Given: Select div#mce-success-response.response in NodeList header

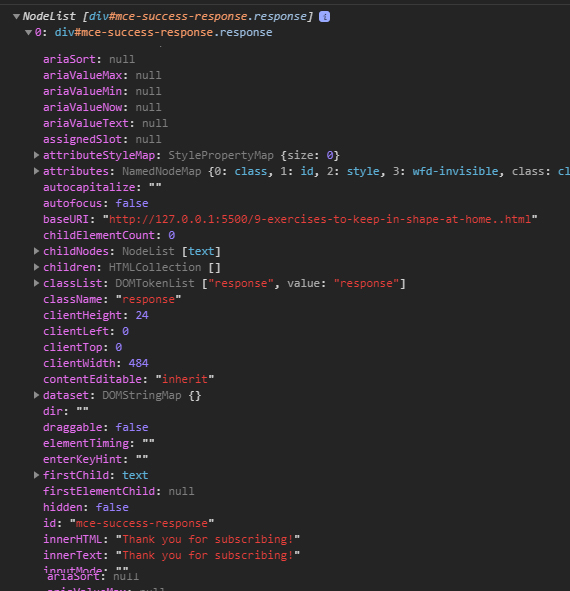Looking at the screenshot, I should coord(198,17).
